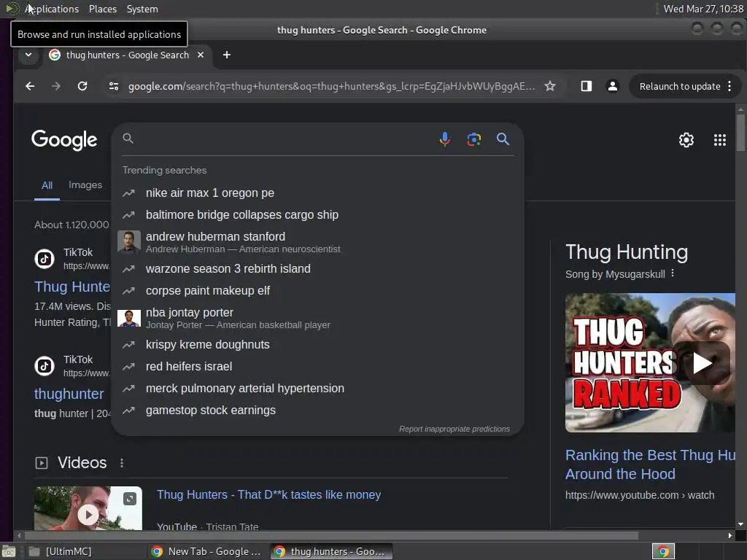
Task: Select krispy kreme doughnuts suggestion
Action: [x=318, y=344]
